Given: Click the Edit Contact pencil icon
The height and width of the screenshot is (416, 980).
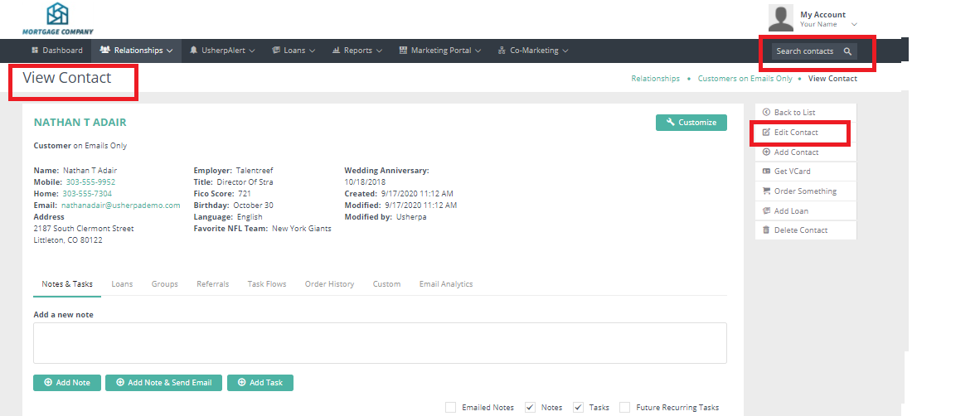Looking at the screenshot, I should [x=766, y=133].
